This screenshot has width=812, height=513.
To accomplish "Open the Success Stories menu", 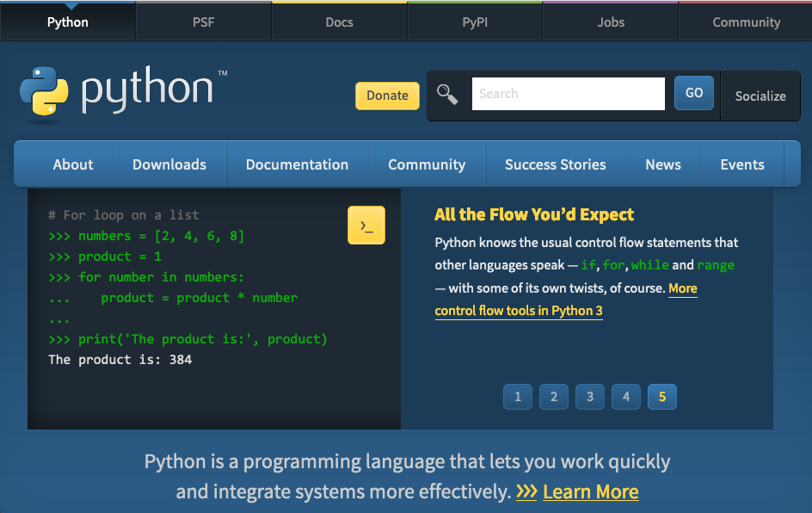I will tap(555, 164).
